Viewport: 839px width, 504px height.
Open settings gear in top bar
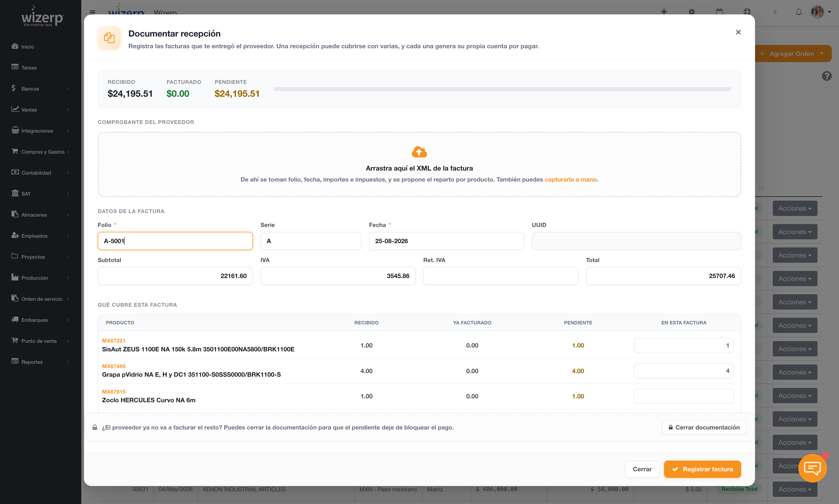click(692, 12)
